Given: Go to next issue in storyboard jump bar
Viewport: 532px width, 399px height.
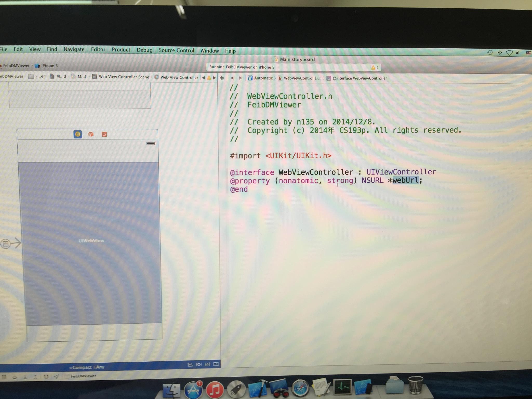Looking at the screenshot, I should coord(215,78).
